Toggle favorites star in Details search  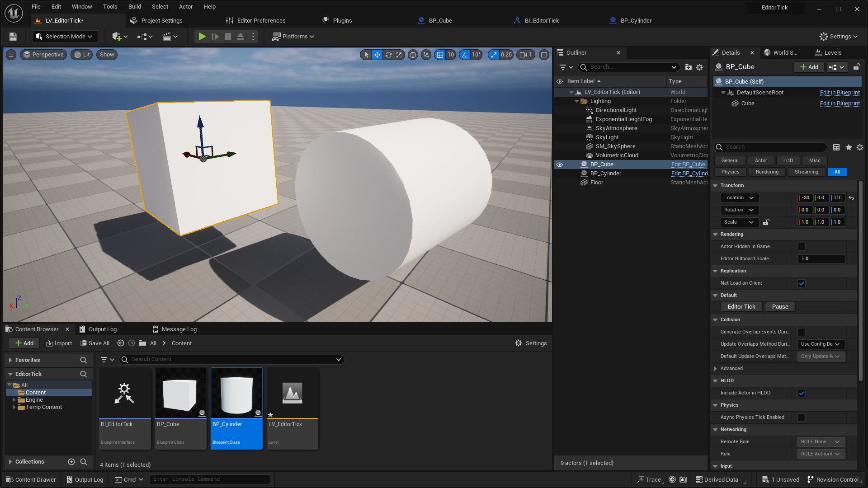coord(849,147)
